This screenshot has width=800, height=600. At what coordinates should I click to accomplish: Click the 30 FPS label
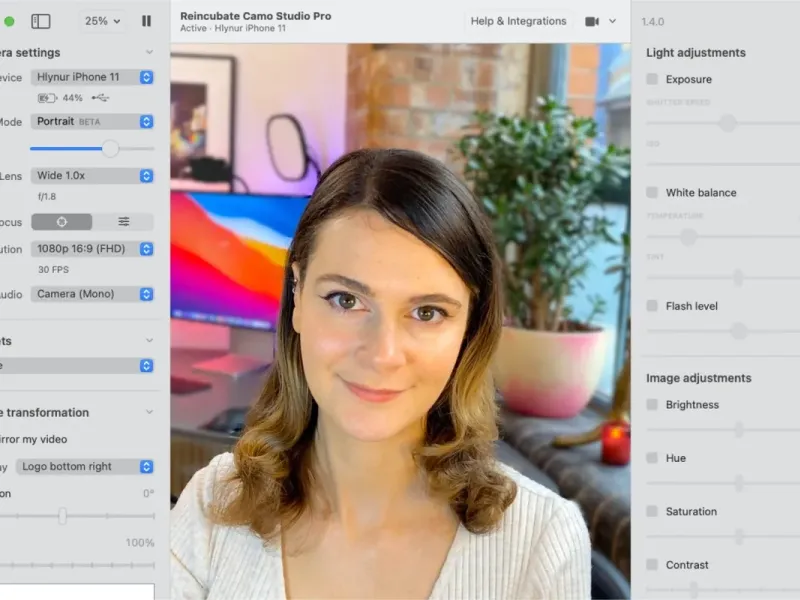pos(54,269)
